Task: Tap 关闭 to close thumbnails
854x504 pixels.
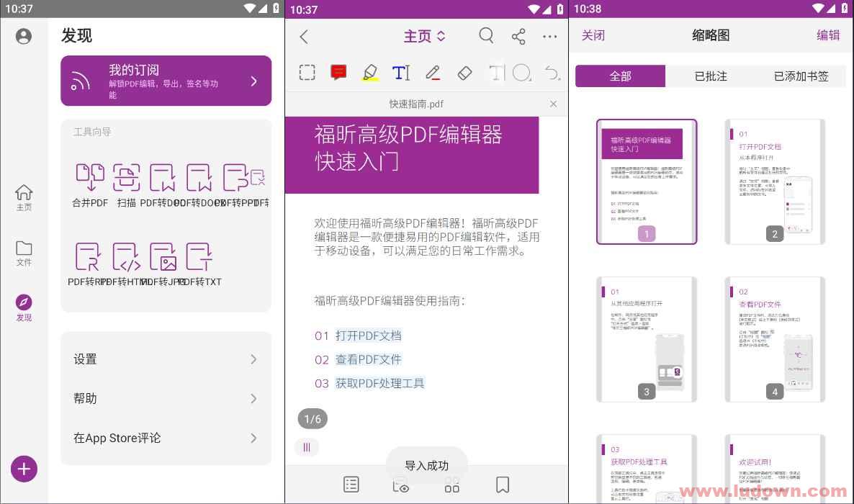Action: pyautogui.click(x=593, y=35)
